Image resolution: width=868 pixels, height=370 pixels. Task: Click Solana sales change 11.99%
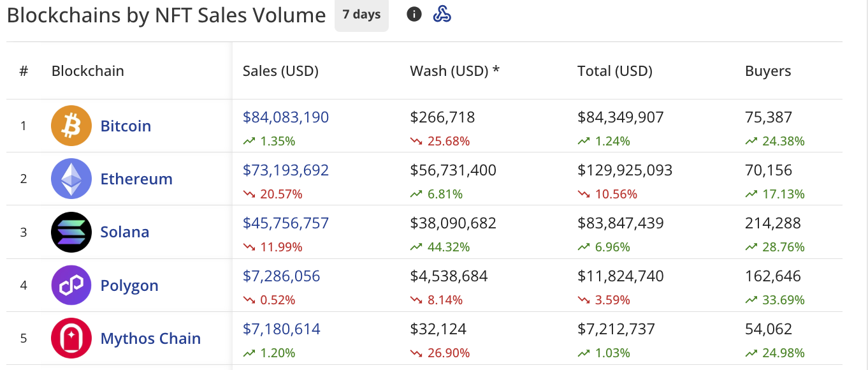[273, 247]
